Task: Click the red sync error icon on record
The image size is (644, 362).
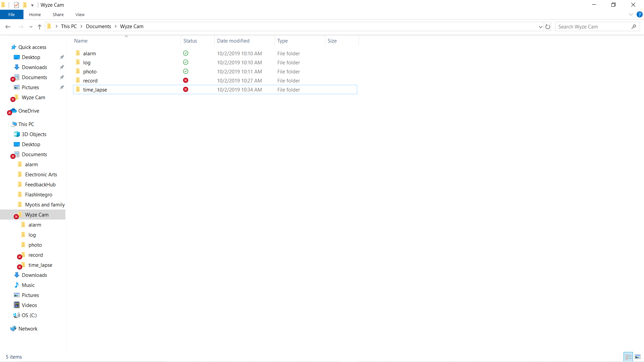Action: 185,80
